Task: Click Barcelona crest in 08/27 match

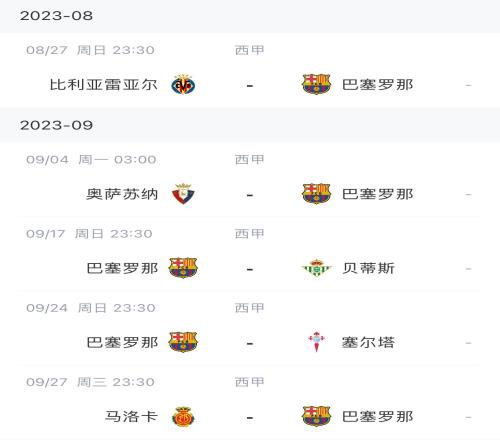Action: click(x=316, y=84)
